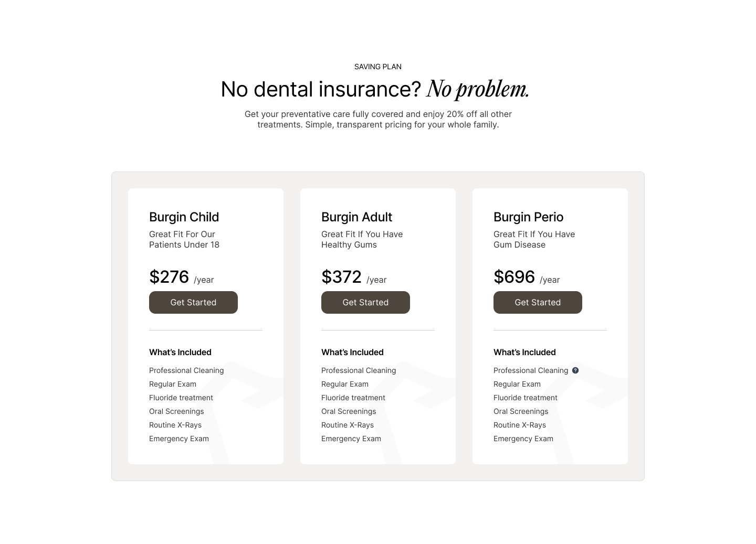Click the Burgin Adult plan title
The image size is (756, 544).
point(356,217)
